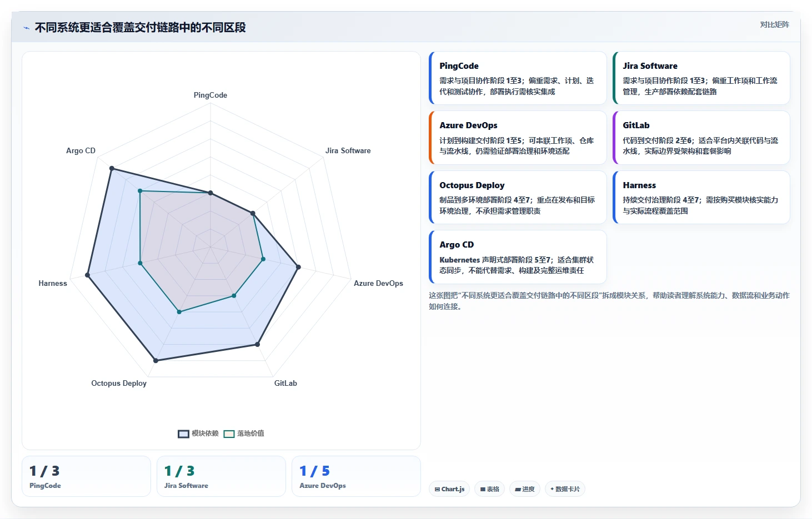This screenshot has height=519, width=812.
Task: Click the square icon inside the Chart.js chip
Action: click(437, 489)
